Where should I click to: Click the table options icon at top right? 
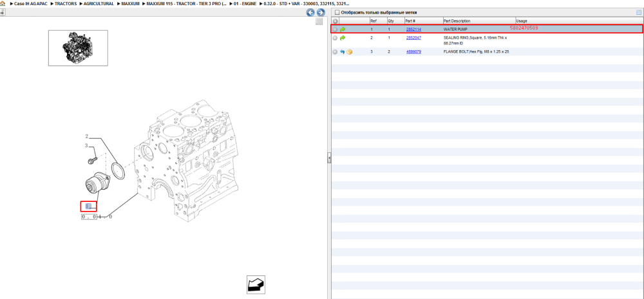pos(638,12)
